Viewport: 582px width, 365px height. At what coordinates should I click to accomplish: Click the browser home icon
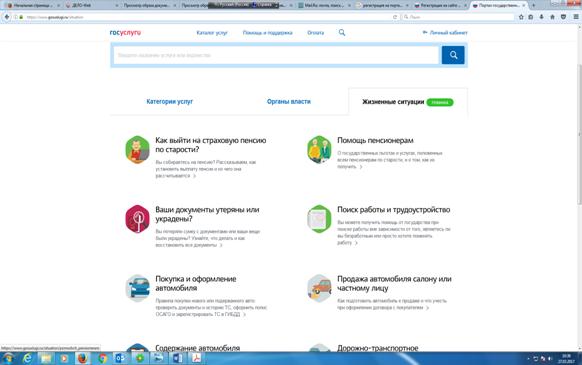[552, 17]
